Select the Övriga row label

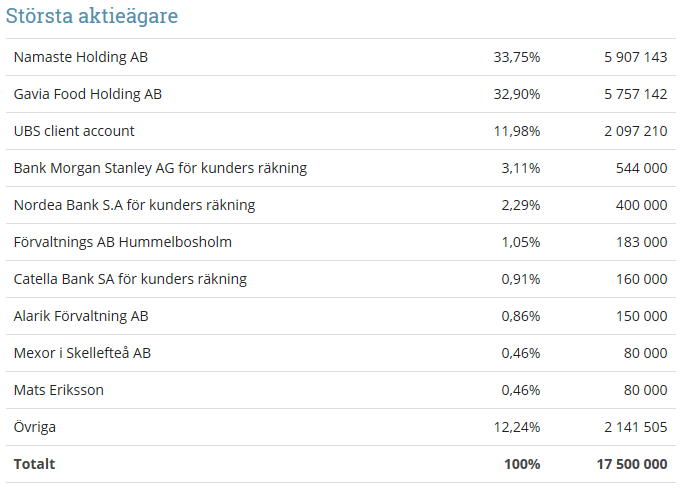click(x=35, y=427)
